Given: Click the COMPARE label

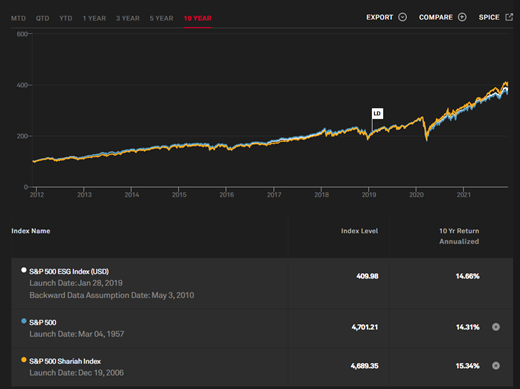Looking at the screenshot, I should click(x=436, y=17).
